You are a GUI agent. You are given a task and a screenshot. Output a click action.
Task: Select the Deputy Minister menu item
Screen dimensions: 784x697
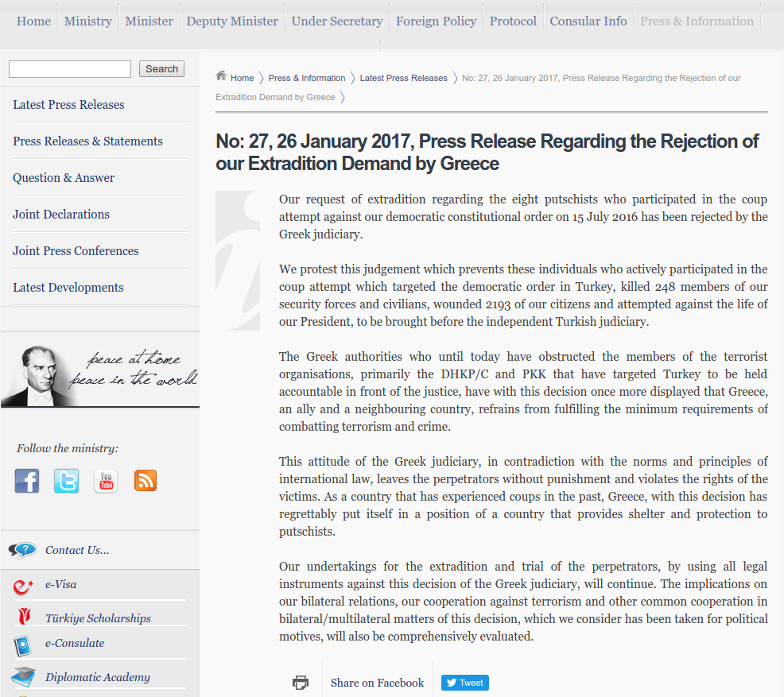[232, 21]
